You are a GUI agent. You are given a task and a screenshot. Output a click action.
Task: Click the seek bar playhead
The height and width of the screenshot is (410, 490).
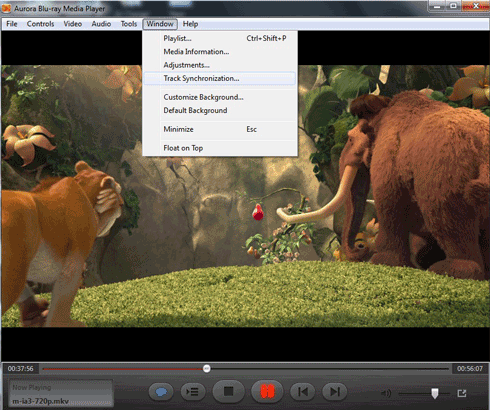click(x=207, y=368)
